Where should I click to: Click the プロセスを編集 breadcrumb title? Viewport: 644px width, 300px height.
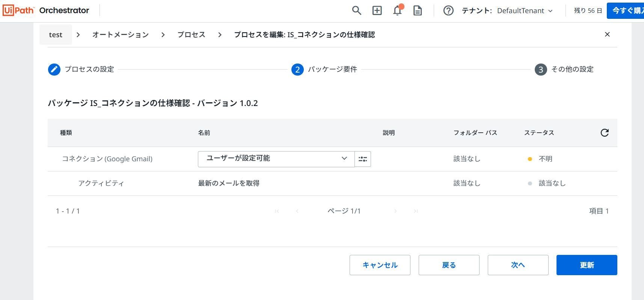click(305, 35)
